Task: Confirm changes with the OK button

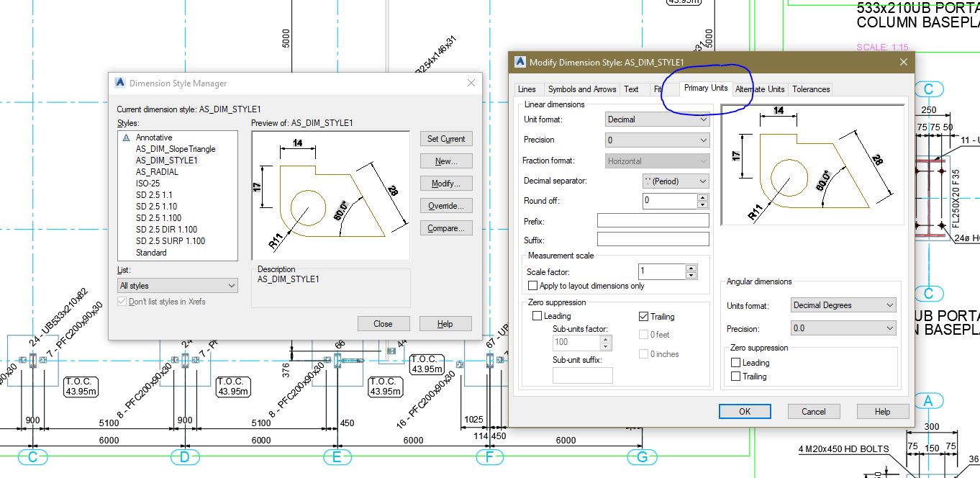Action: (745, 412)
